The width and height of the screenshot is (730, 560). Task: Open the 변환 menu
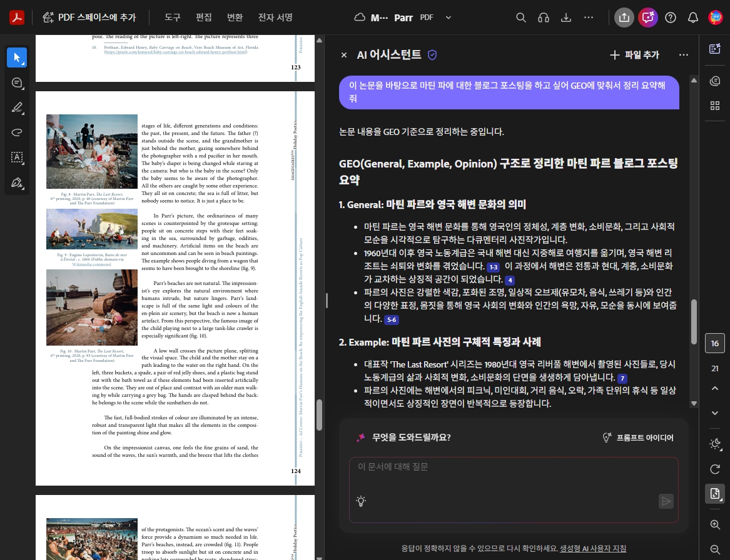coord(235,17)
